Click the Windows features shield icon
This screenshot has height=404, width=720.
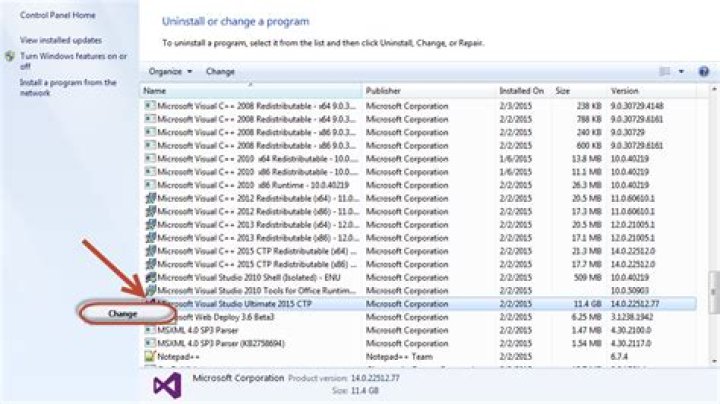point(10,56)
